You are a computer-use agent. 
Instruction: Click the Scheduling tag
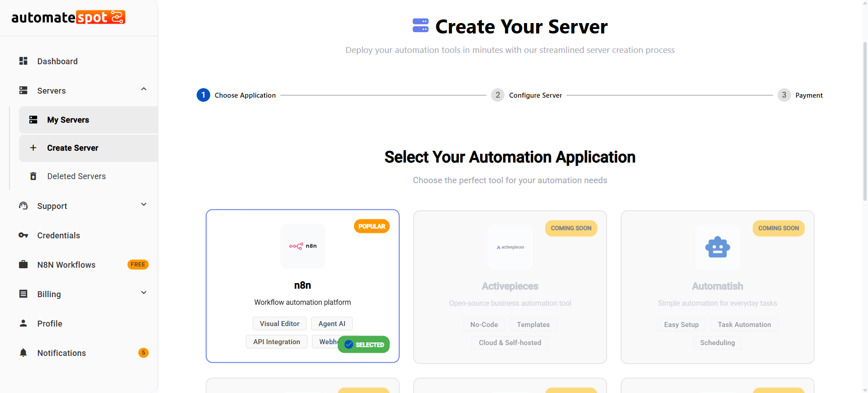point(717,343)
